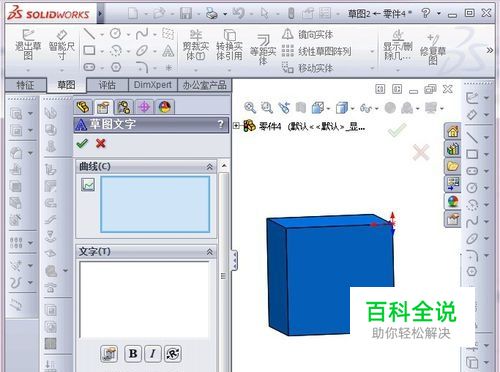Expand the 零件4 tree node
Viewport: 500px width, 372px height.
pos(236,126)
